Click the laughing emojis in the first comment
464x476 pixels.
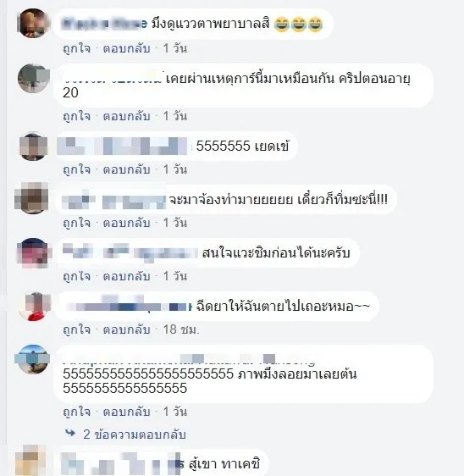[x=299, y=25]
